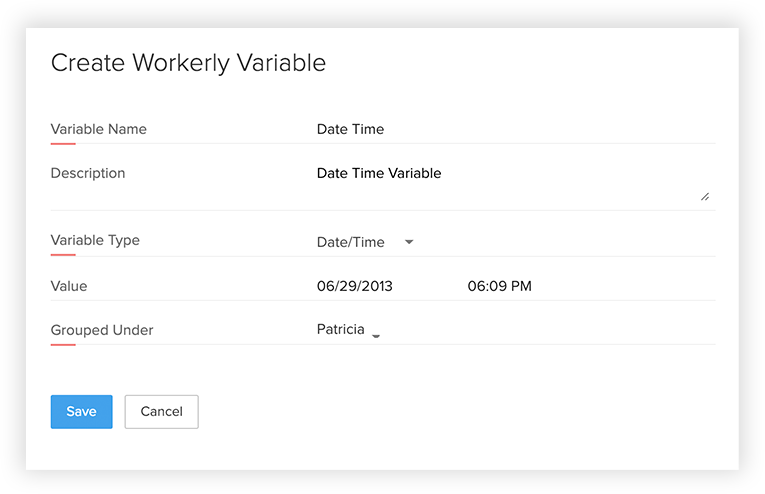This screenshot has height=494, width=765.
Task: Click the Description label text
Action: pos(88,173)
